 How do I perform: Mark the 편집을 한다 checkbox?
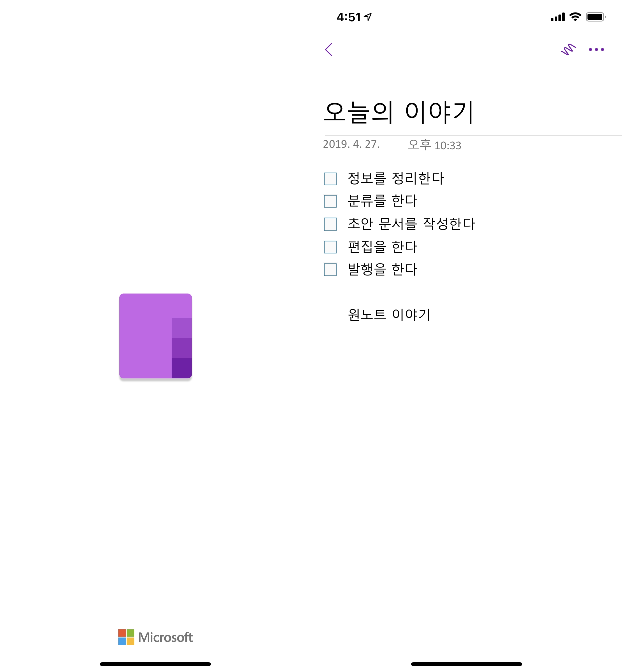coord(330,247)
